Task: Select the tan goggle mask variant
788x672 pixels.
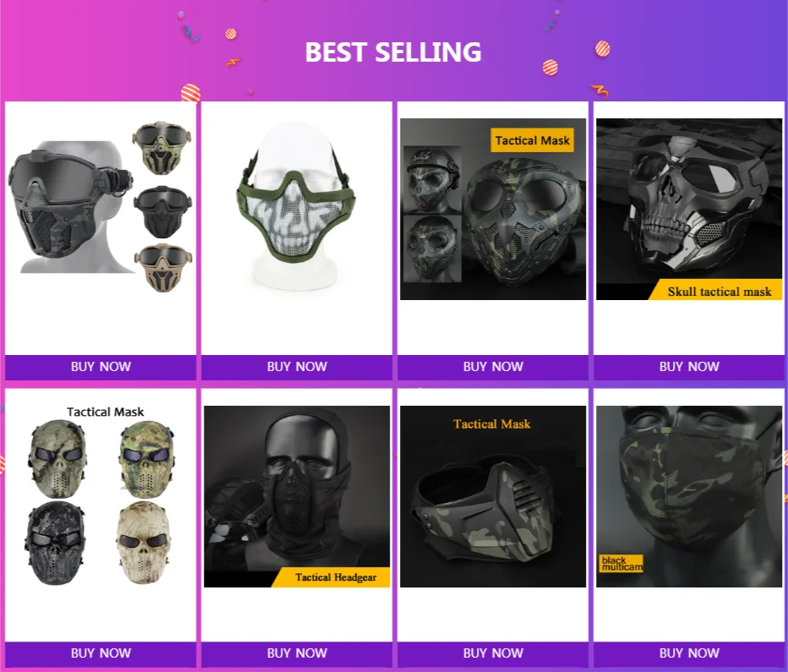Action: (x=163, y=268)
